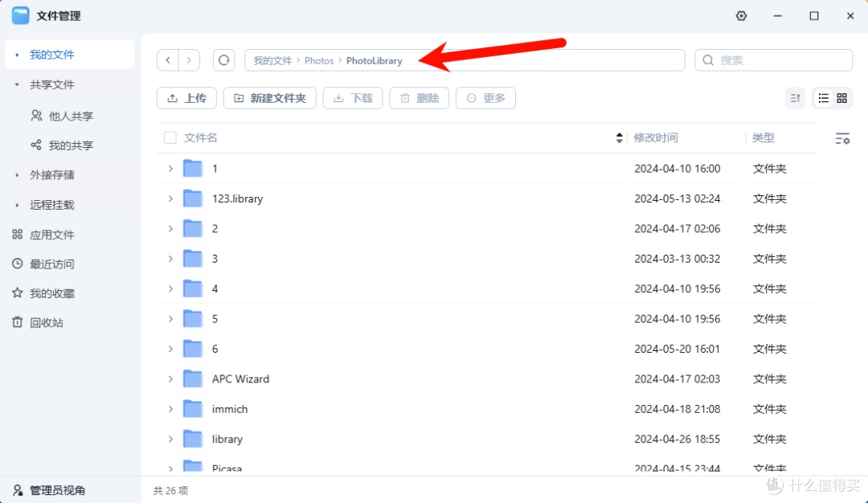Click 新建文件夹 button

click(269, 98)
